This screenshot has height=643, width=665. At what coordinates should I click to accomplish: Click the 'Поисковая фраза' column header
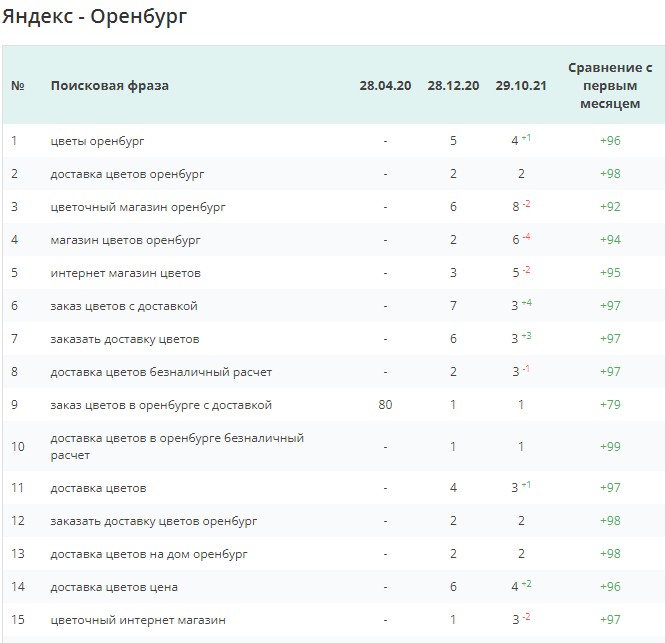109,85
